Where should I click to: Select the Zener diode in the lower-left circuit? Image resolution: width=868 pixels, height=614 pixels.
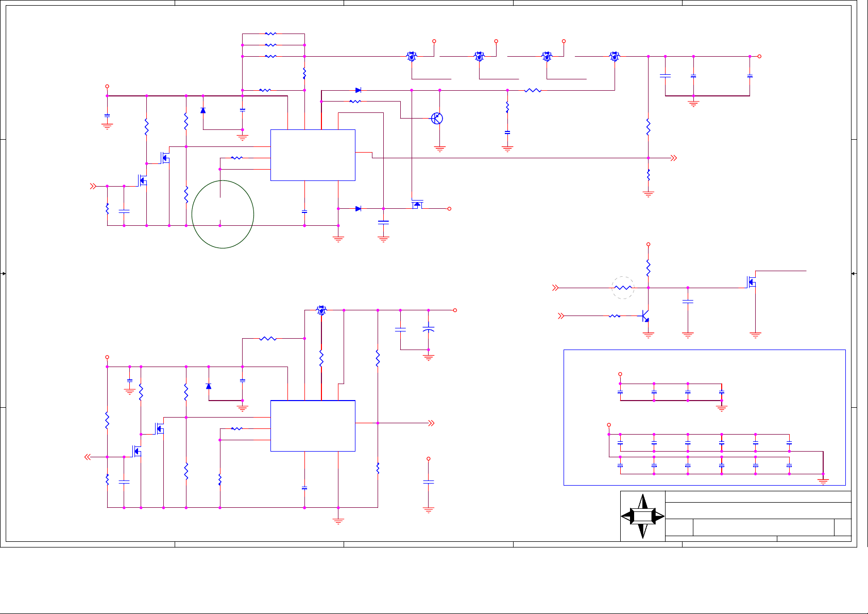point(209,386)
